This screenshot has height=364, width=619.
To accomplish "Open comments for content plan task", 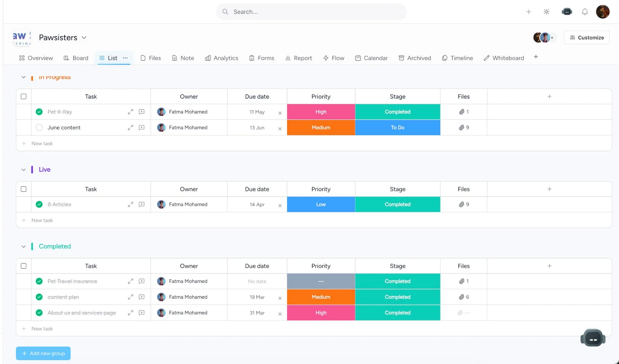I will click(x=142, y=297).
